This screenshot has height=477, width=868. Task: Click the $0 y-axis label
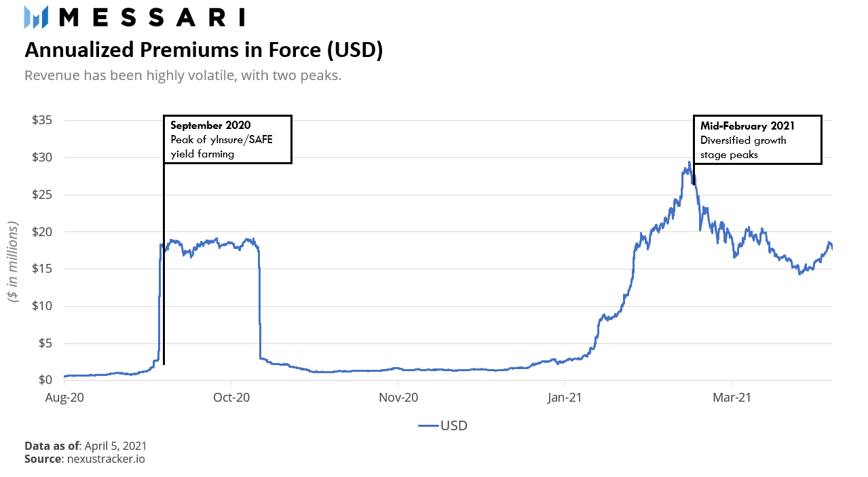pos(46,380)
